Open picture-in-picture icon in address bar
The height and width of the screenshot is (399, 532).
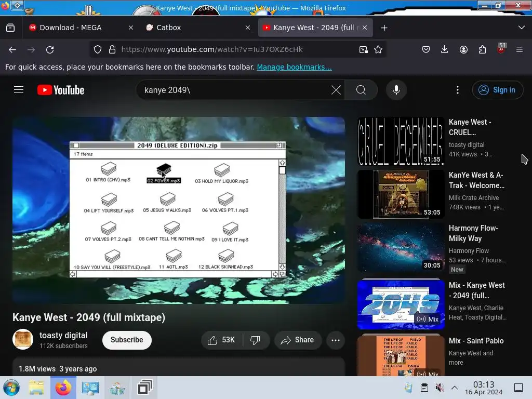coord(363,49)
